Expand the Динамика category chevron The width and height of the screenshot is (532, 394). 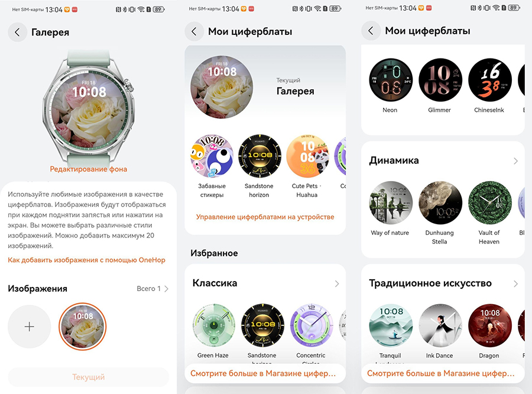pyautogui.click(x=515, y=161)
